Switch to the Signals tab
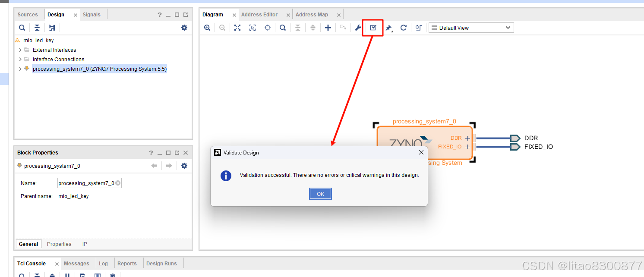The height and width of the screenshot is (277, 644). pyautogui.click(x=92, y=15)
